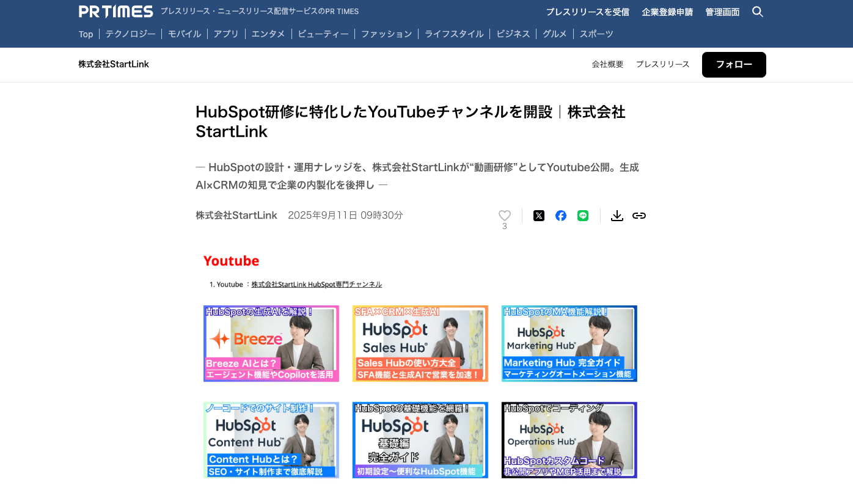Viewport: 853px width, 504px height.
Task: Open Marketing Hub video thumbnail
Action: [x=569, y=343]
